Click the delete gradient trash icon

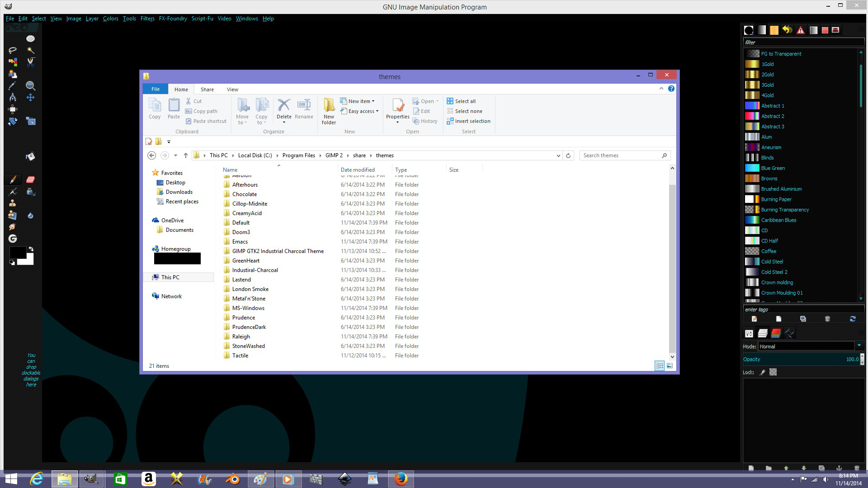pyautogui.click(x=827, y=319)
